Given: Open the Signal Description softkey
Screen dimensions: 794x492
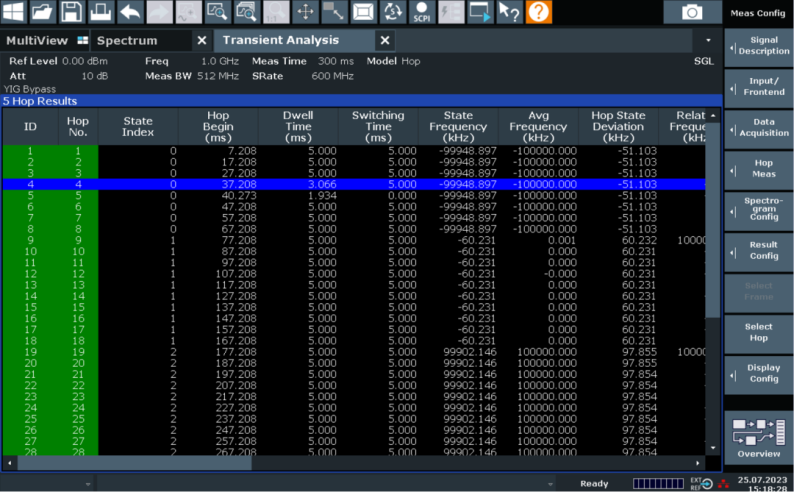Looking at the screenshot, I should (759, 46).
